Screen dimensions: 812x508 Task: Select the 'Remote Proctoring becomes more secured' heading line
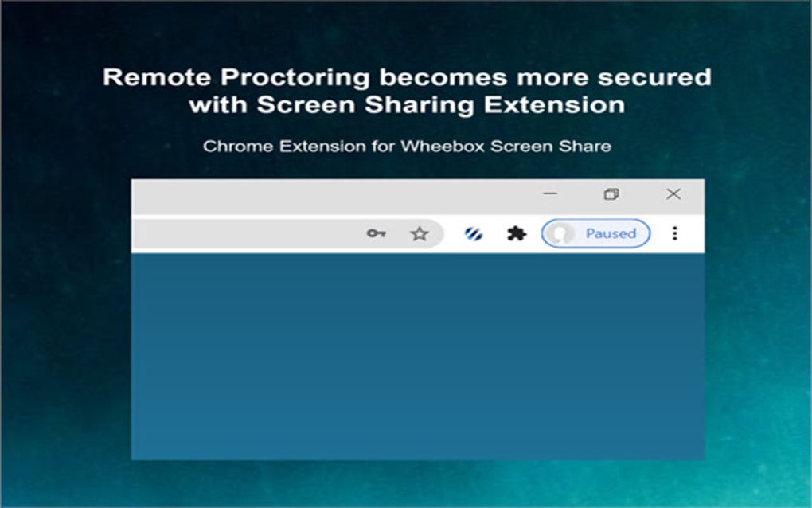tap(407, 78)
